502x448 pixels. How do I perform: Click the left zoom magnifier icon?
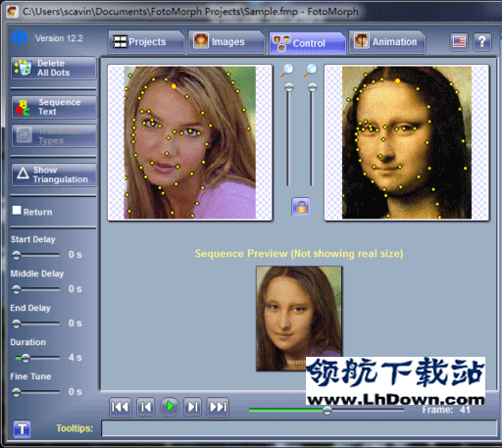[x=286, y=71]
